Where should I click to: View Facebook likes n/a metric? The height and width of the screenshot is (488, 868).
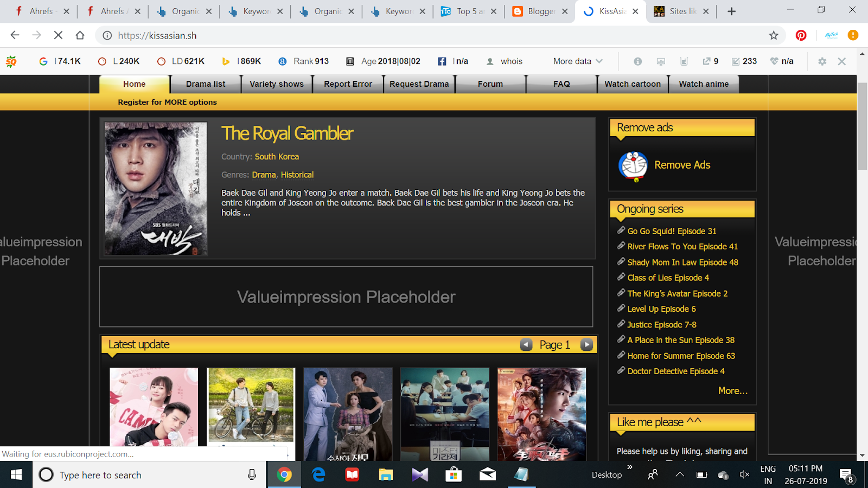(453, 61)
